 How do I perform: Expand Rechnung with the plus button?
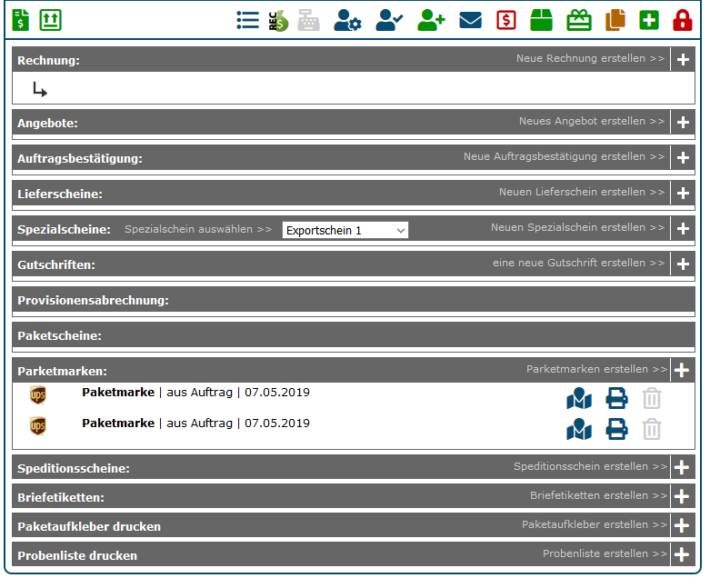[683, 60]
